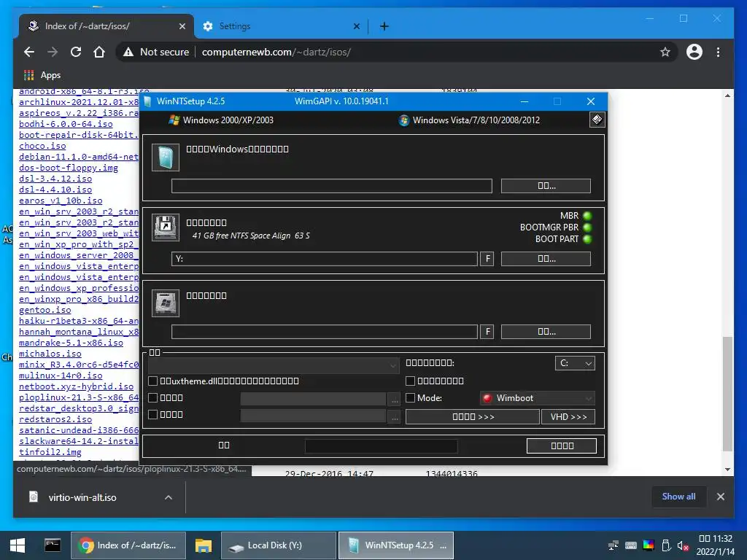This screenshot has height=560, width=747.
Task: Open File Explorer from the taskbar
Action: [x=204, y=545]
